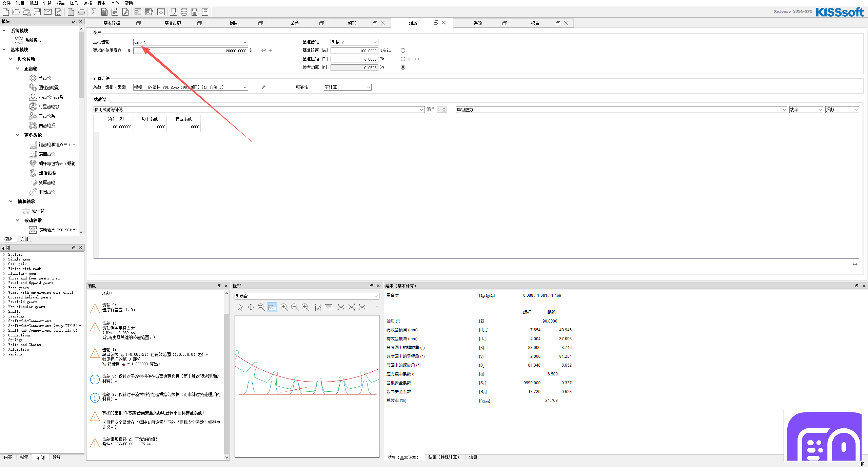Select the reference speed radio button

[x=403, y=51]
